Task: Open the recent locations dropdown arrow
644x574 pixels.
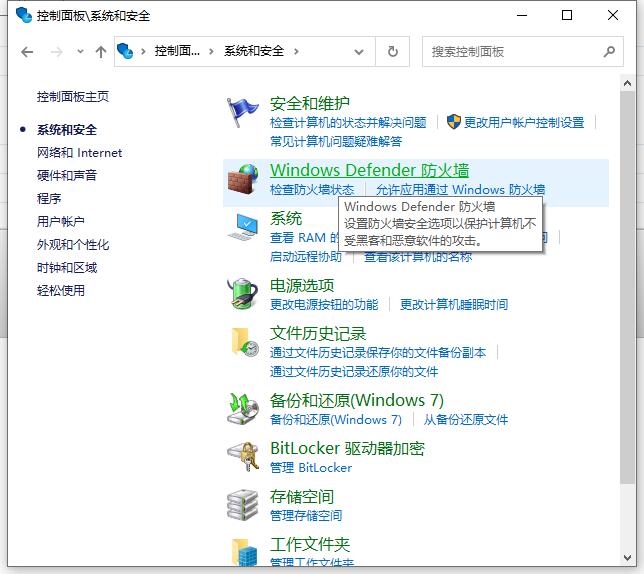Action: tap(80, 52)
